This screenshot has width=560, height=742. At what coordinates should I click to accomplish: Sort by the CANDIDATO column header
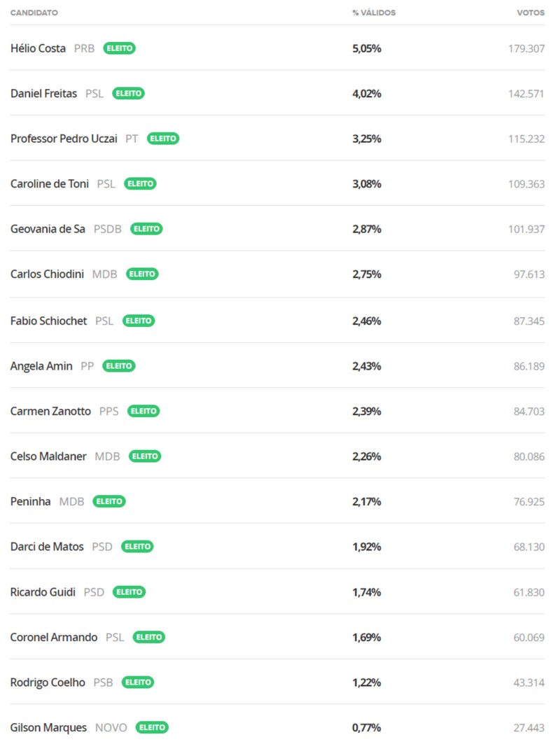coord(34,13)
